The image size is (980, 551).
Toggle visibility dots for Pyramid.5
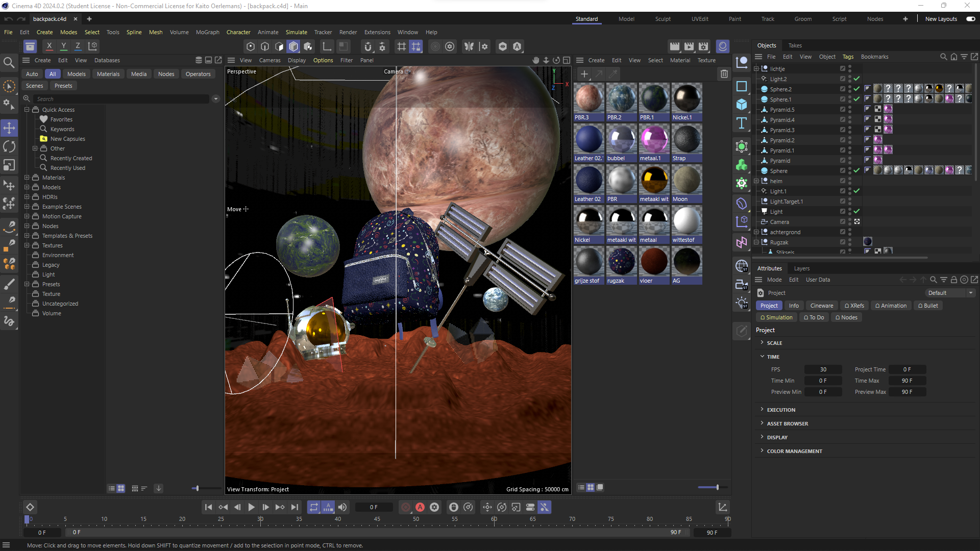click(850, 110)
